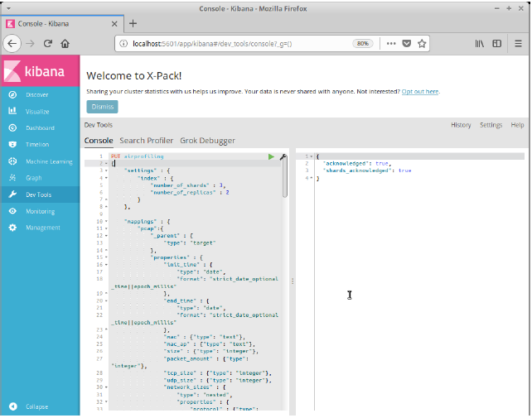Click the wrench icon for request options
532x418 pixels.
283,156
